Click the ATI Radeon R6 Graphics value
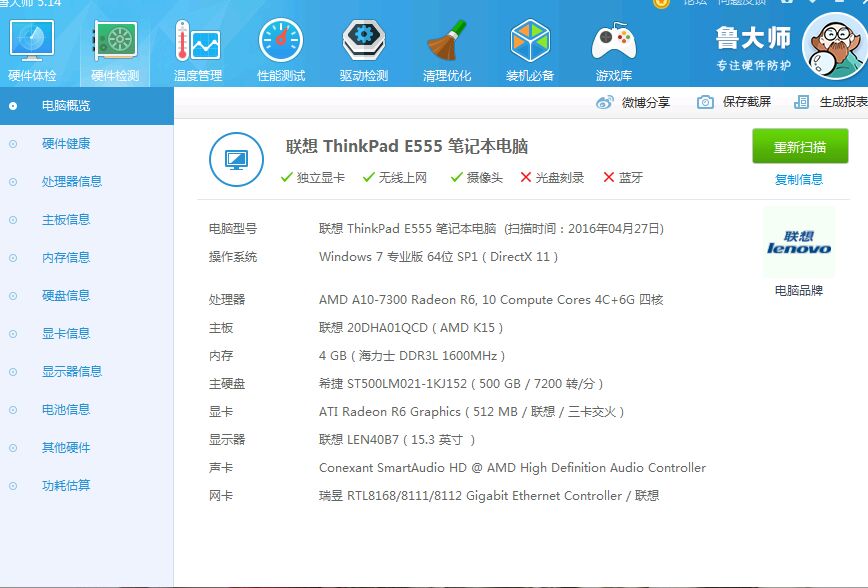868x588 pixels. tap(472, 412)
